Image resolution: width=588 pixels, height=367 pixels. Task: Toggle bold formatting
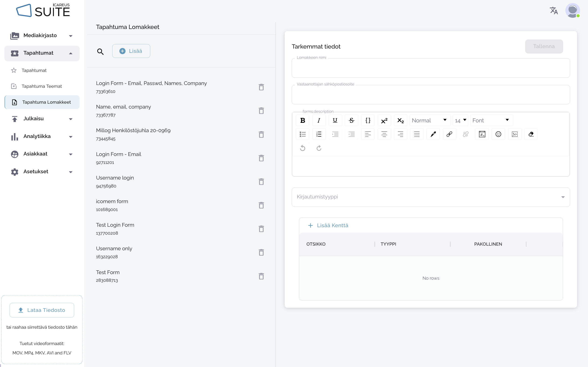[x=302, y=120]
